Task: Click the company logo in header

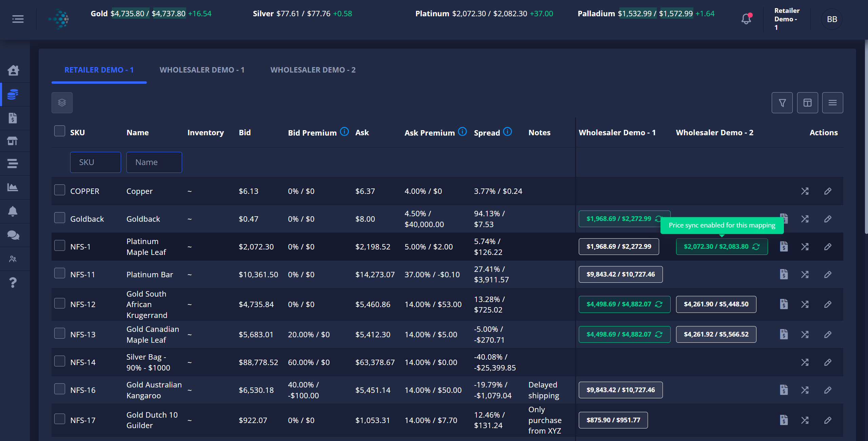Action: [x=59, y=19]
